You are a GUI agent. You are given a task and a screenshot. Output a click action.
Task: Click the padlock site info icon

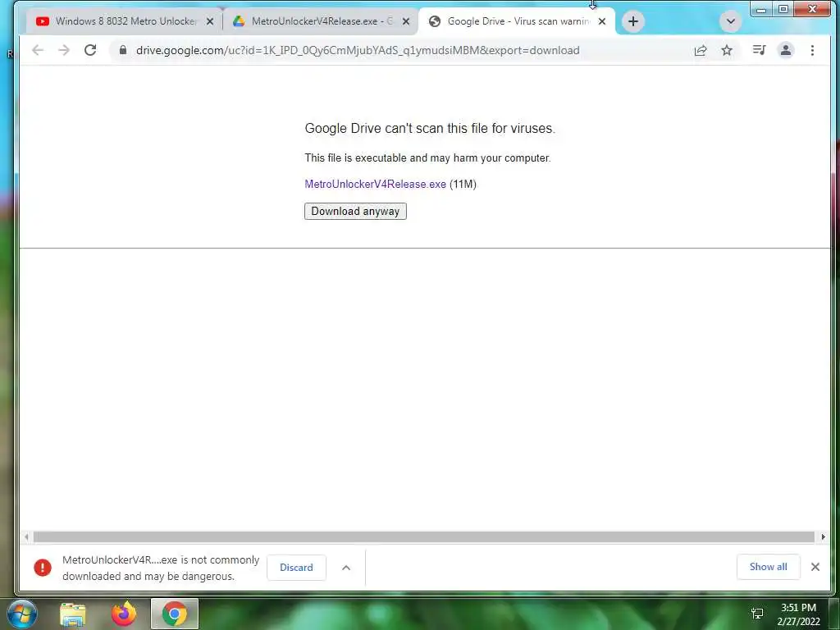coord(123,50)
